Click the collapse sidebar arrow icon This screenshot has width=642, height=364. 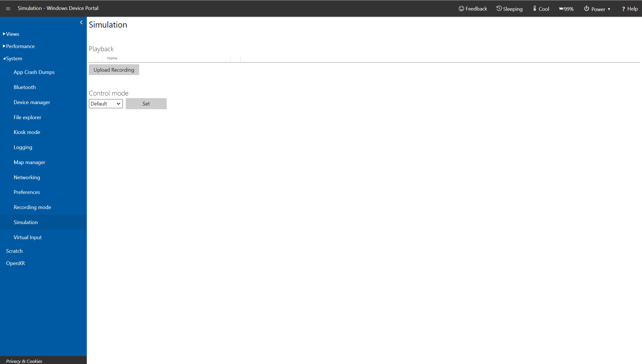pyautogui.click(x=82, y=22)
